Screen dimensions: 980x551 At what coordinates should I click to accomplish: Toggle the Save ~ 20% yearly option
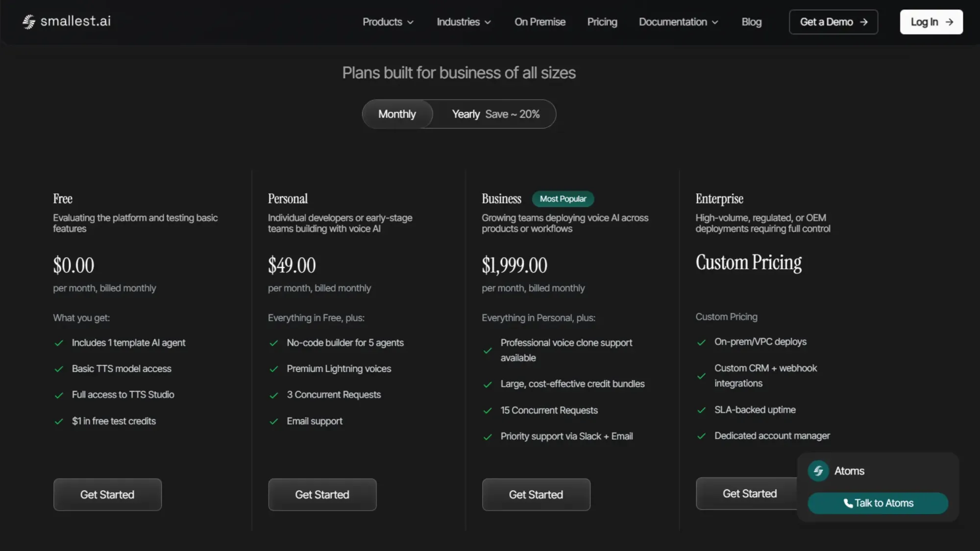tap(512, 114)
